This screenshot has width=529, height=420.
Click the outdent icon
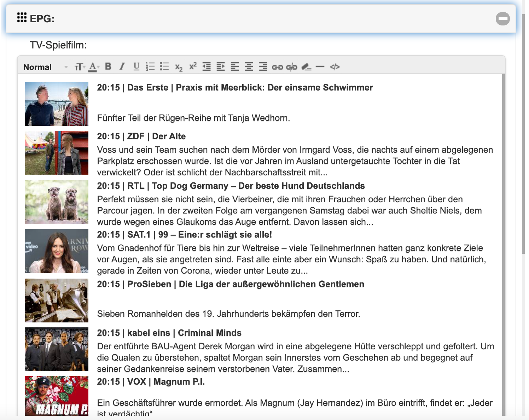coord(207,66)
